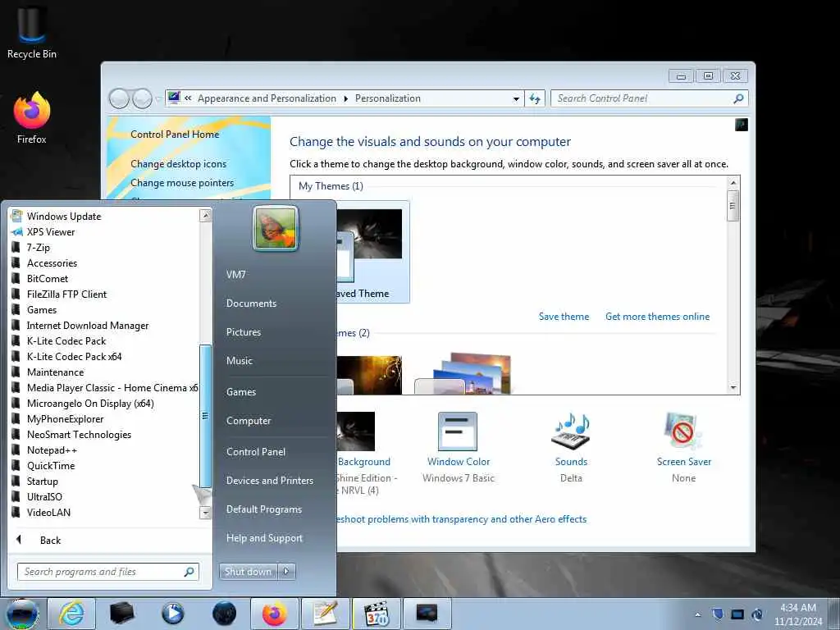
Task: Open Documents from Start menu
Action: [251, 304]
